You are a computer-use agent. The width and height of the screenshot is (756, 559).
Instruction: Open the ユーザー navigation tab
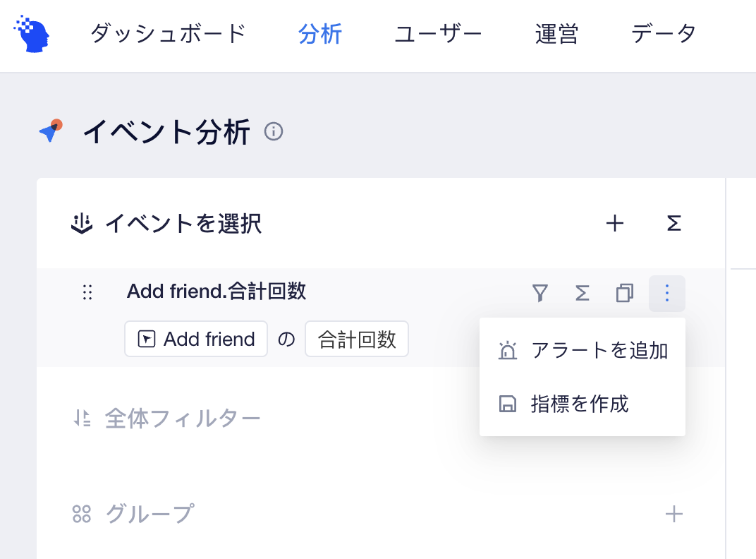(438, 34)
